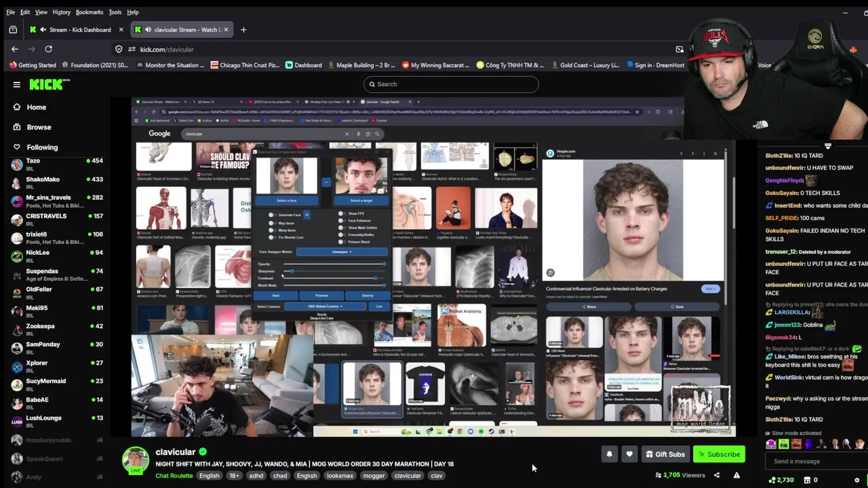This screenshot has width=868, height=488.
Task: Open OldFeller channel in sidebar
Action: [x=57, y=293]
